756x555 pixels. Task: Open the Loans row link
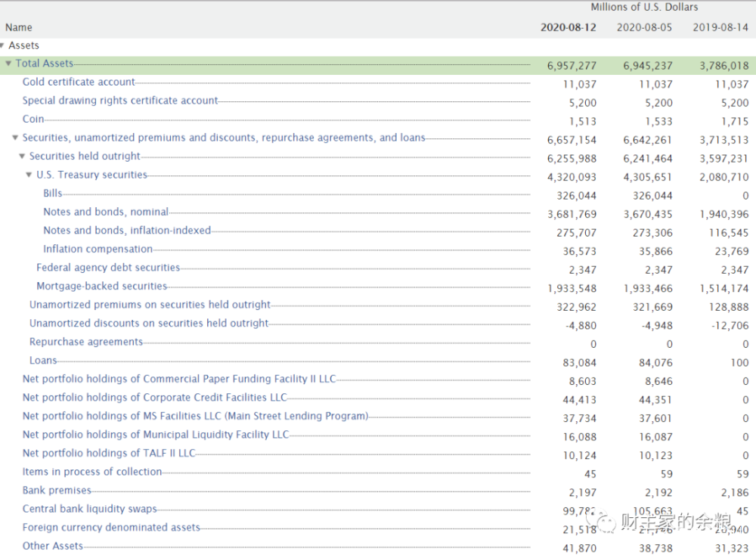pos(43,361)
